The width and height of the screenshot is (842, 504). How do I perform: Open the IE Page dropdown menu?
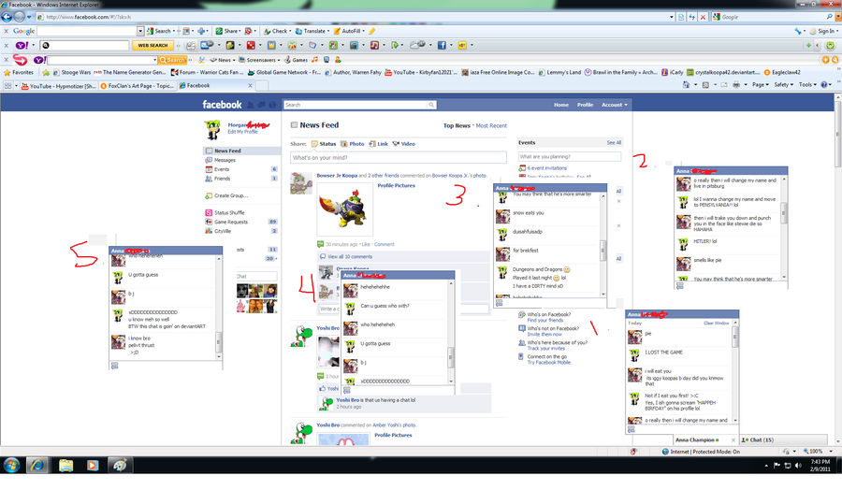pos(760,85)
